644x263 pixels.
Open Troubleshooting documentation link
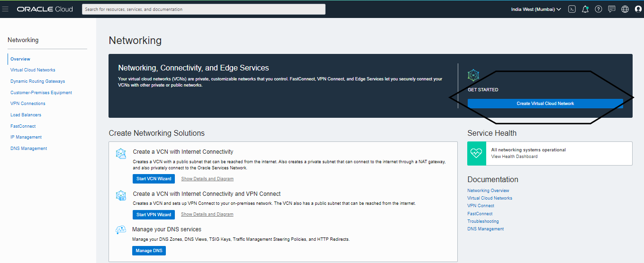(x=483, y=221)
